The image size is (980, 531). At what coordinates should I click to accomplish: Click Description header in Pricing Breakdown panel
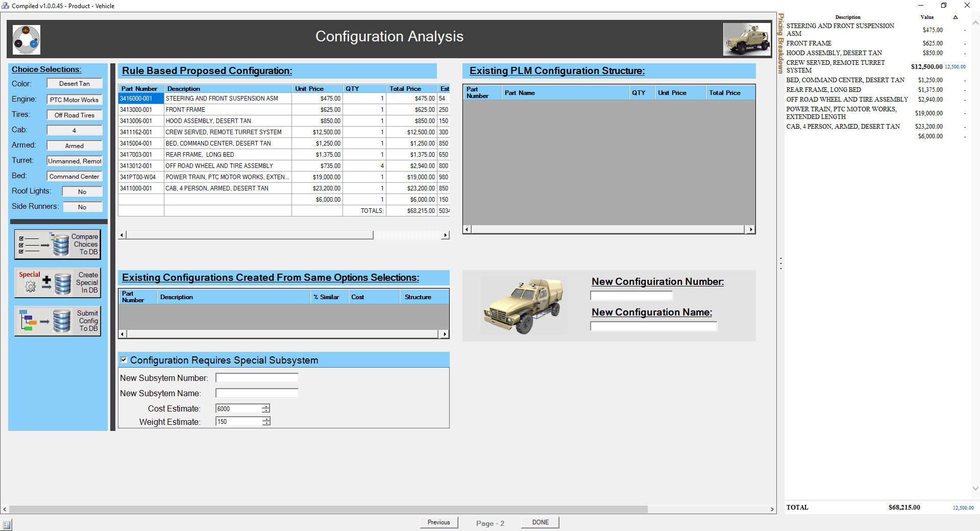(848, 17)
